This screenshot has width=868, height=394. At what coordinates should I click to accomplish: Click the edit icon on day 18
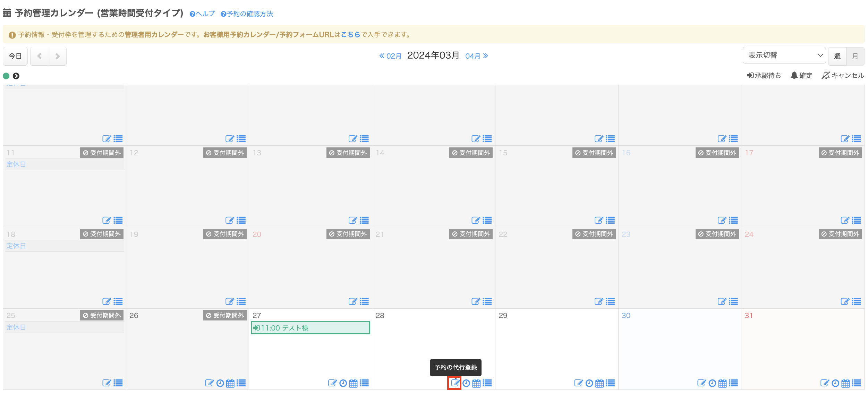[x=107, y=301]
